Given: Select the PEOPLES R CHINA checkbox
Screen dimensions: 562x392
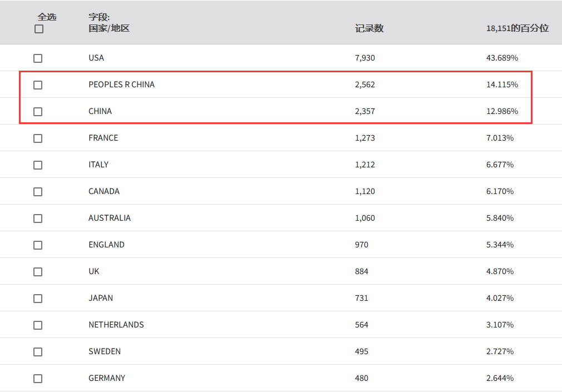Looking at the screenshot, I should click(x=38, y=85).
